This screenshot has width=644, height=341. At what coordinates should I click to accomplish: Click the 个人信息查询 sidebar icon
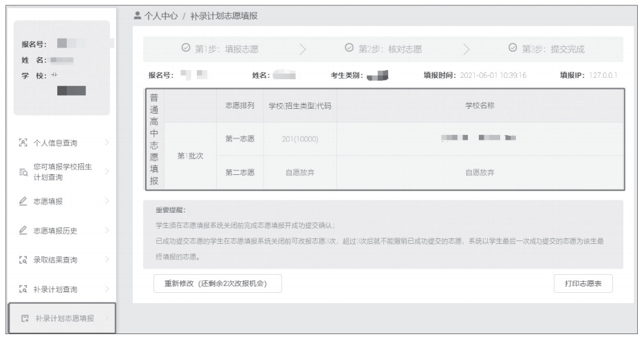coord(23,143)
